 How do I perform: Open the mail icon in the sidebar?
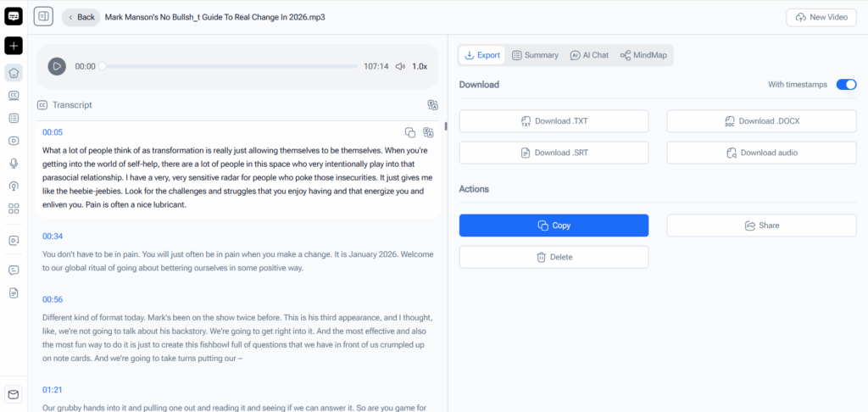coord(14,394)
